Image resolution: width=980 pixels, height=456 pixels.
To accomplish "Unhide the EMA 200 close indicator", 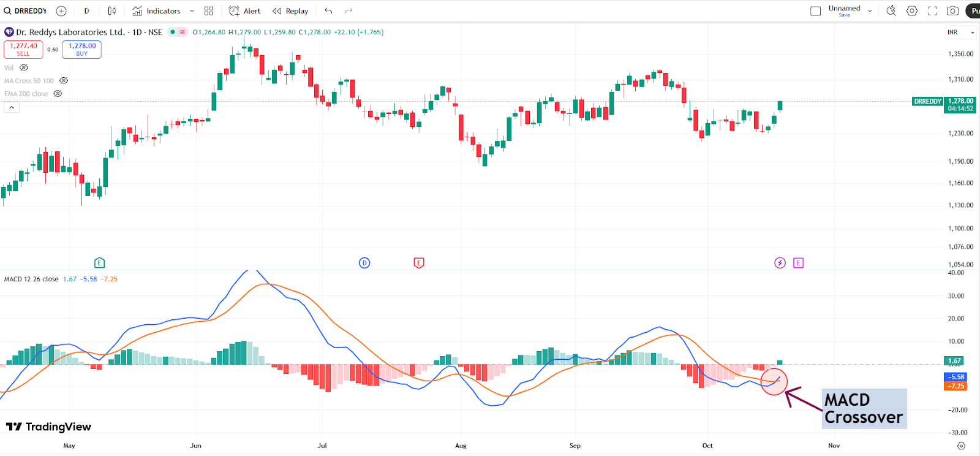I will click(58, 94).
